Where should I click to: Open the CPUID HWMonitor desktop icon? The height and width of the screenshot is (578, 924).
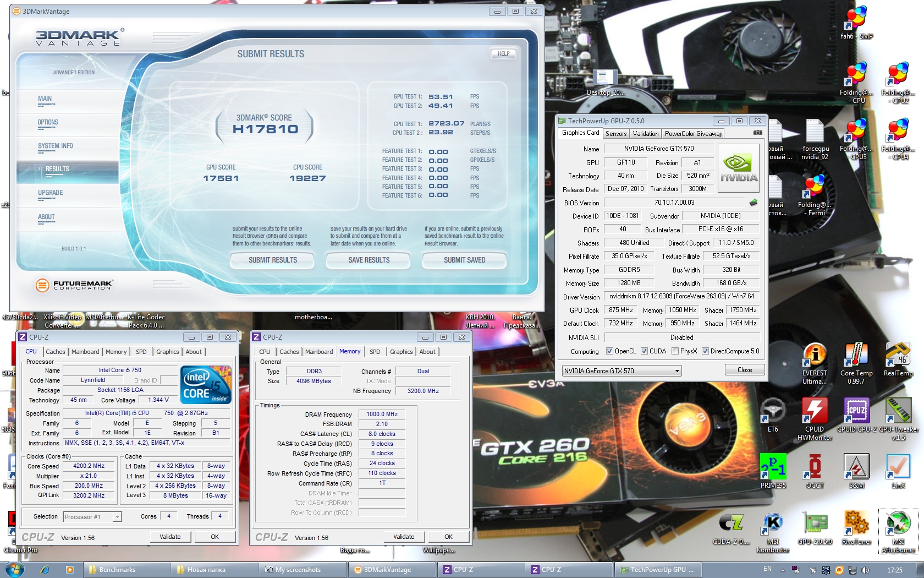tap(815, 413)
